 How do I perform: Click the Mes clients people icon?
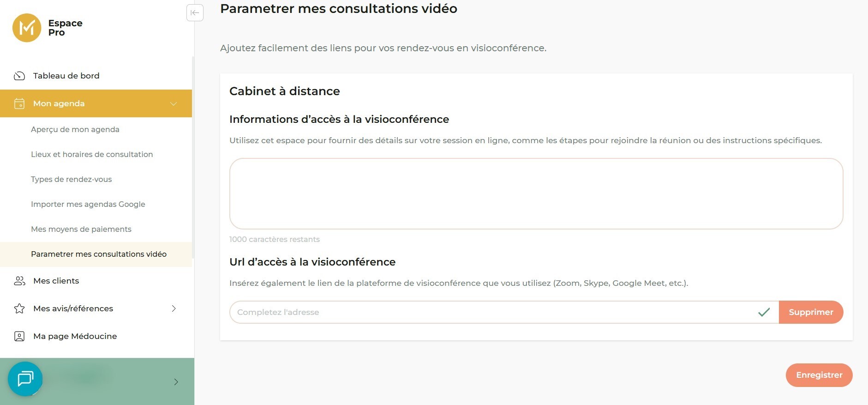point(19,281)
